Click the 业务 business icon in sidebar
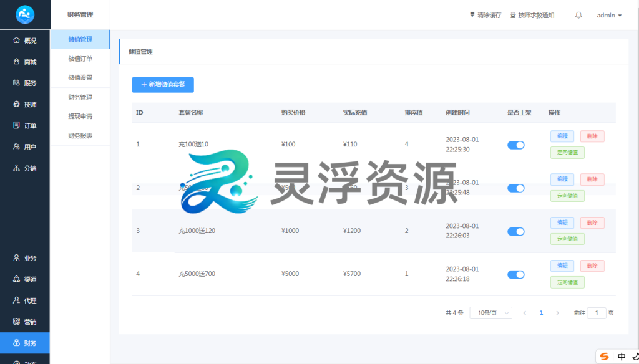The height and width of the screenshot is (364, 639). coord(16,258)
